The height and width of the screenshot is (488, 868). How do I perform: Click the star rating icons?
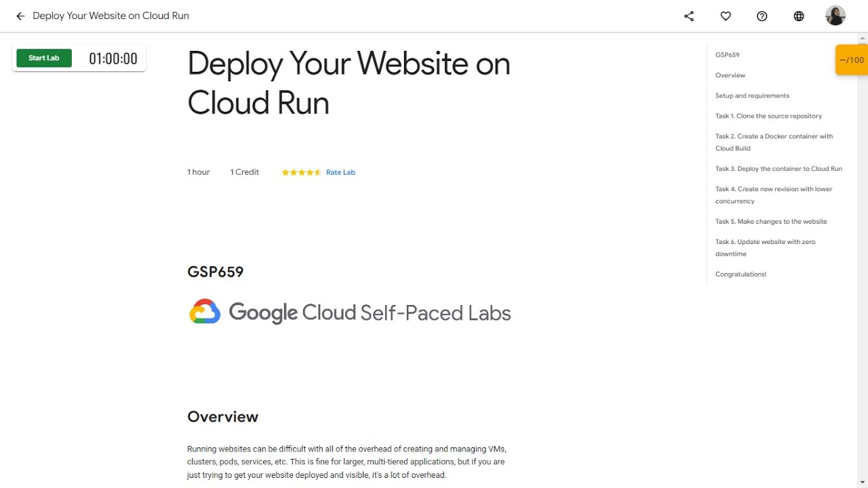[x=301, y=172]
